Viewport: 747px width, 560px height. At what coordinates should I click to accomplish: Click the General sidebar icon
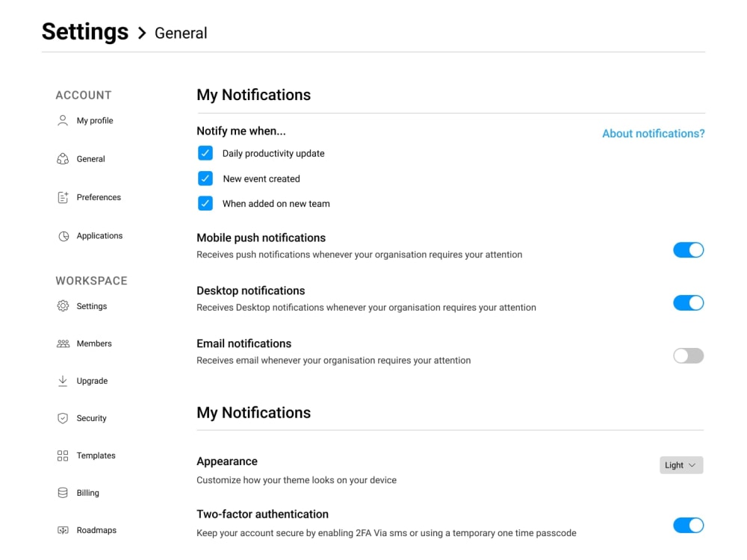[63, 159]
